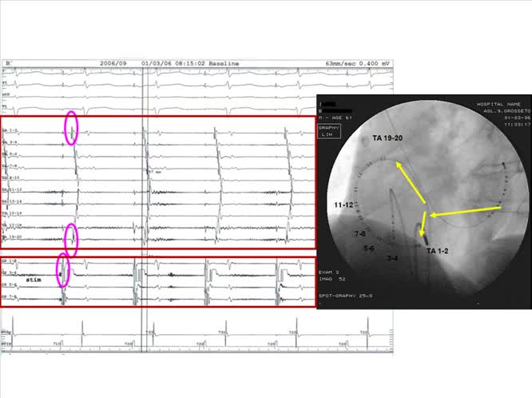Click the long yellow arrow pointing left
Image resolution: width=532 pixels, height=398 pixels.
[466, 213]
